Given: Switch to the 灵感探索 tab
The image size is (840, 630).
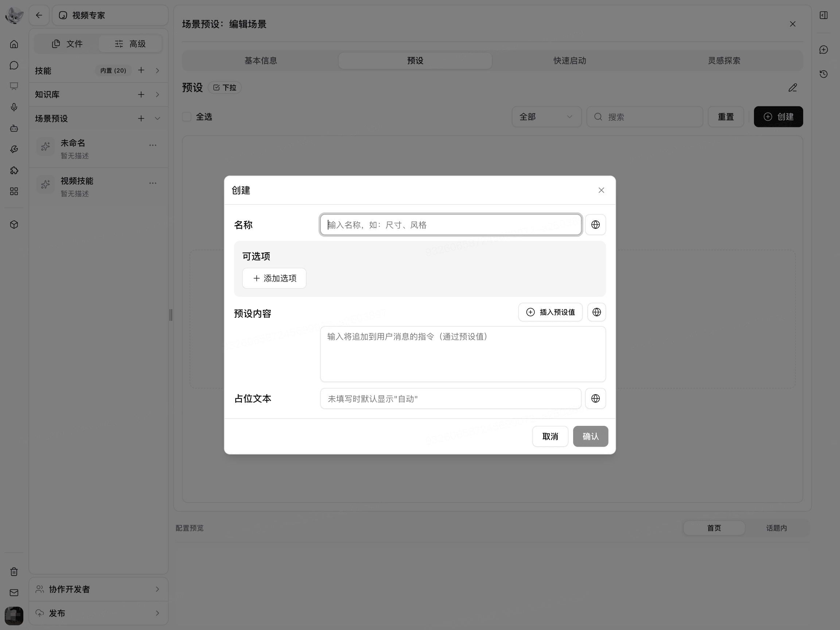Looking at the screenshot, I should 724,61.
